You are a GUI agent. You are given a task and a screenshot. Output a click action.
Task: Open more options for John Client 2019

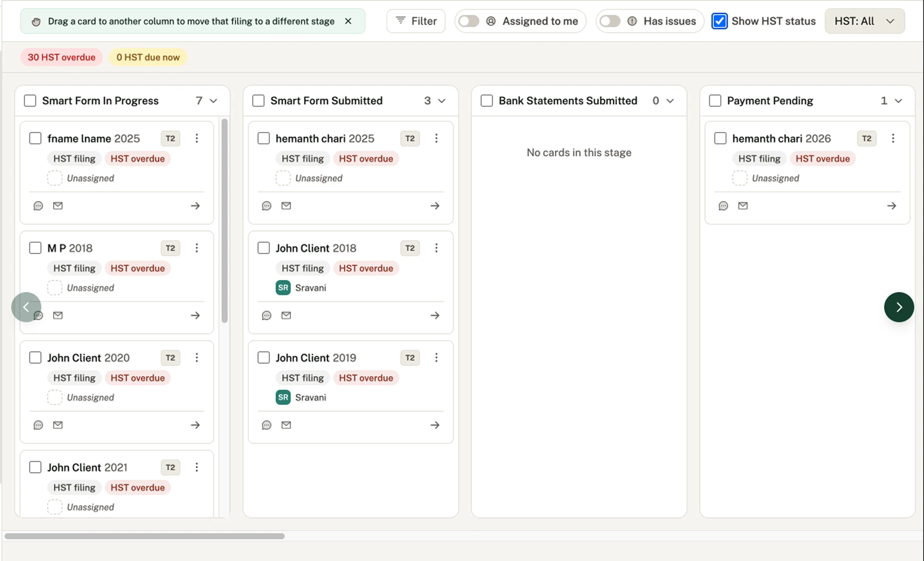(x=436, y=357)
